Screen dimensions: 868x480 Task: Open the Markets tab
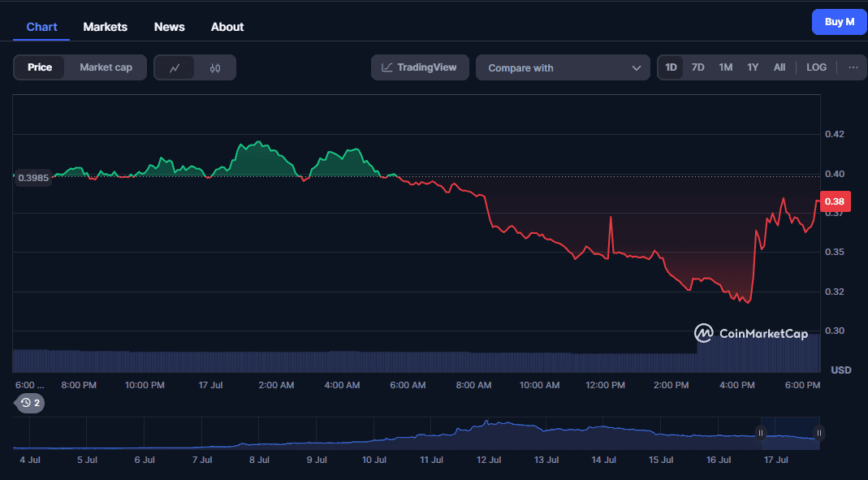pos(106,27)
